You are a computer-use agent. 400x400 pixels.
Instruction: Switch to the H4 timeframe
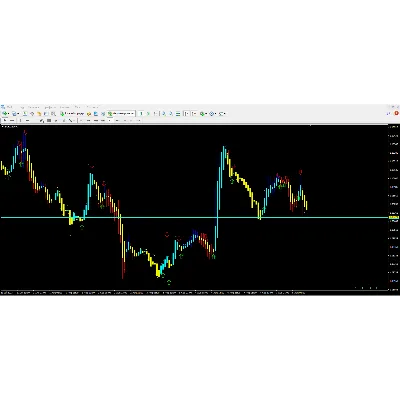click(x=117, y=120)
